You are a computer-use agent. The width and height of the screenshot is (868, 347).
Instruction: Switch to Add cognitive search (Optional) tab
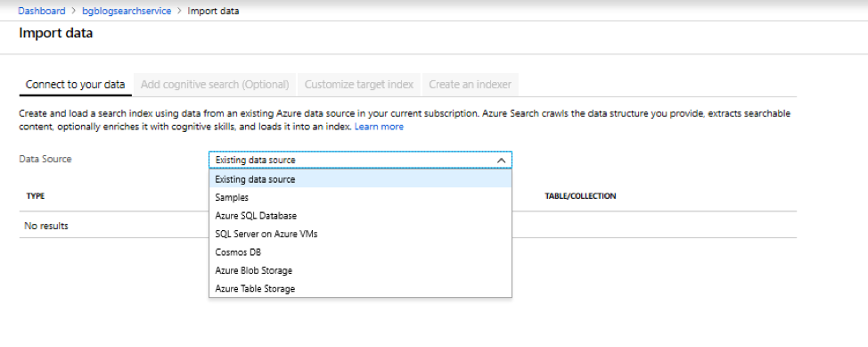(215, 85)
